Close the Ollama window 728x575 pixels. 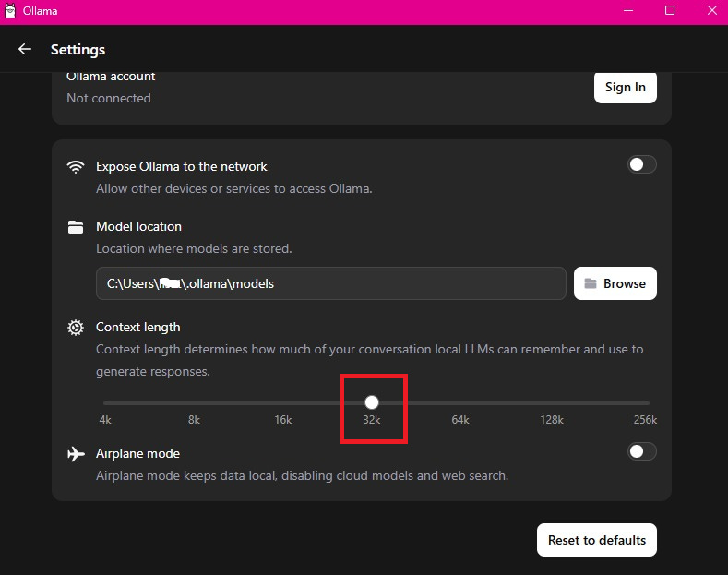pos(711,11)
